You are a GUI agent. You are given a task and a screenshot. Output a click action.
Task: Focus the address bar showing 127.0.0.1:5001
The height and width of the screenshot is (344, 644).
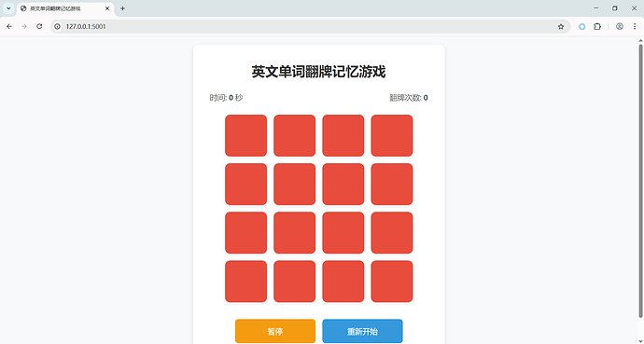tap(310, 26)
